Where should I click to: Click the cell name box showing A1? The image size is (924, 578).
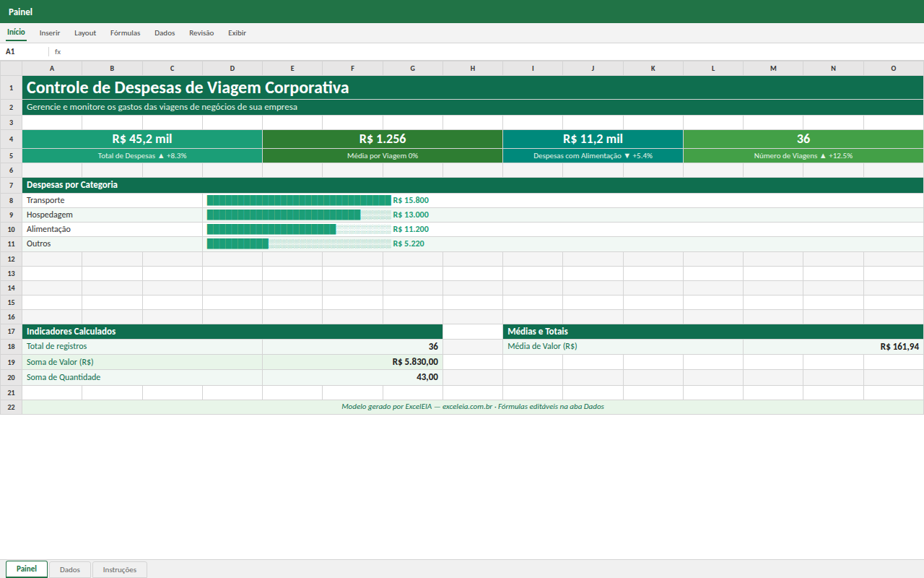pyautogui.click(x=25, y=51)
